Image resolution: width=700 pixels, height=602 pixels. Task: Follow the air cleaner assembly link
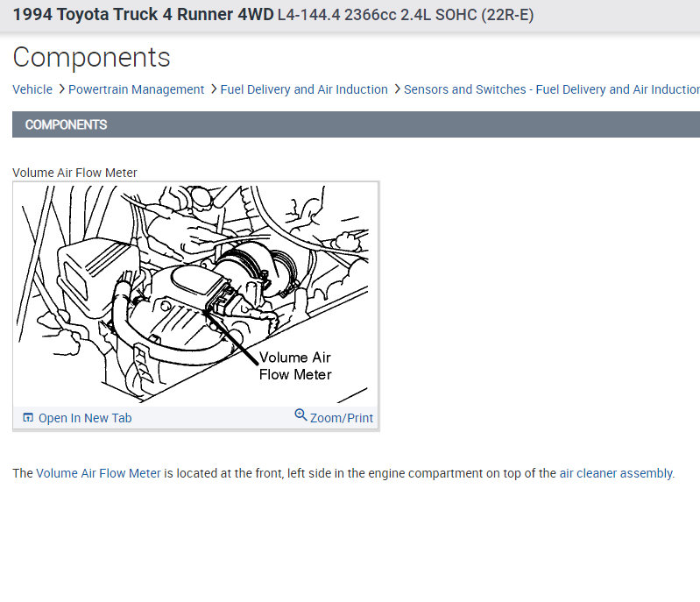616,473
